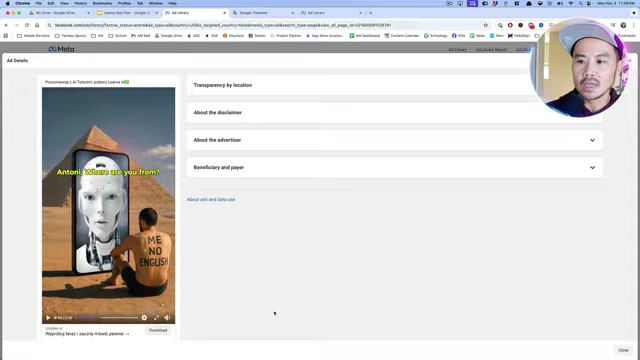
Task: Open ASA bookmark
Action: pyautogui.click(x=212, y=36)
